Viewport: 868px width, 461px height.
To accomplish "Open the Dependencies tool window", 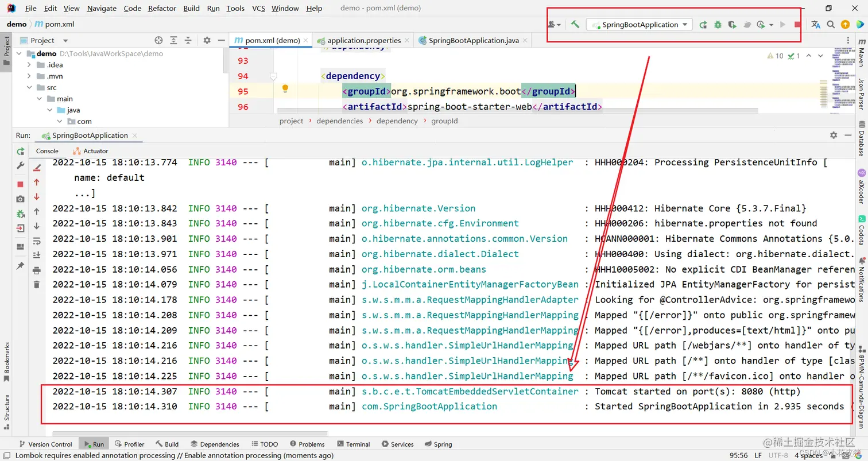I will pos(215,444).
